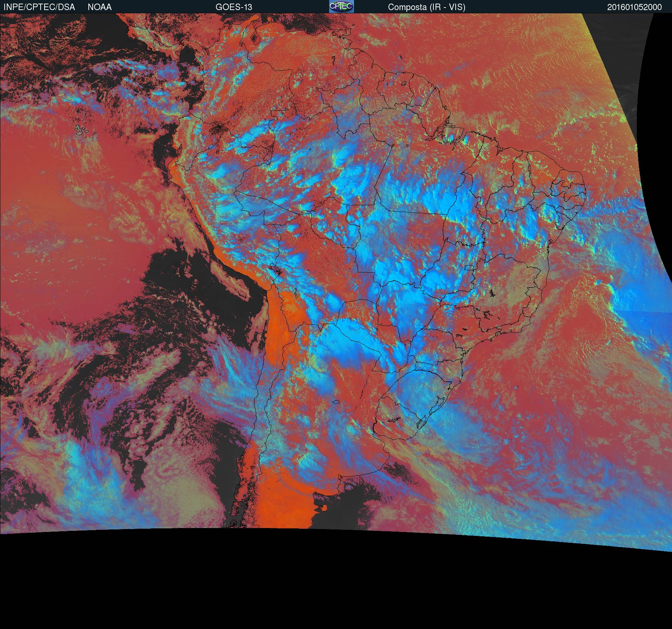Click the CPTEC logo in header
672x629 pixels.
click(341, 6)
